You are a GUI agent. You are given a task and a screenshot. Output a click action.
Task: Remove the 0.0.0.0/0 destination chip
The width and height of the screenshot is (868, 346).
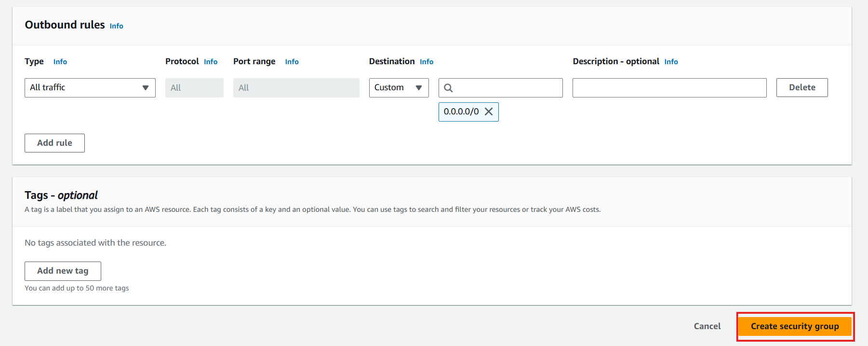[489, 111]
